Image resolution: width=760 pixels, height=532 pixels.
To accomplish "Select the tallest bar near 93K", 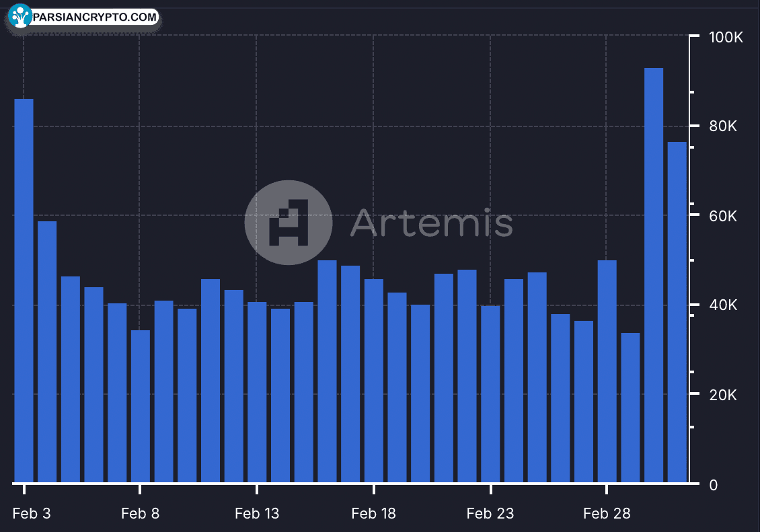I will click(x=653, y=274).
